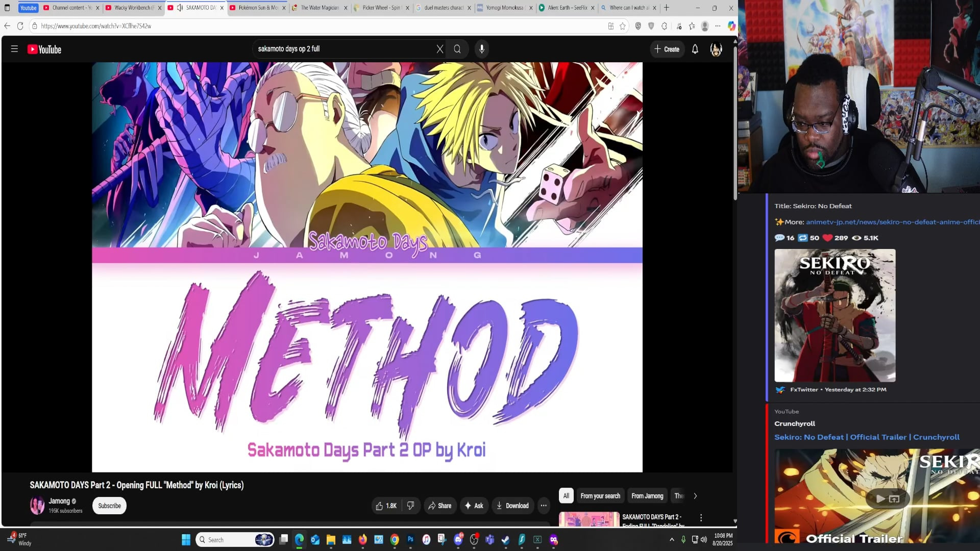Go to YouTube home via logo
The height and width of the screenshot is (551, 980).
point(44,49)
